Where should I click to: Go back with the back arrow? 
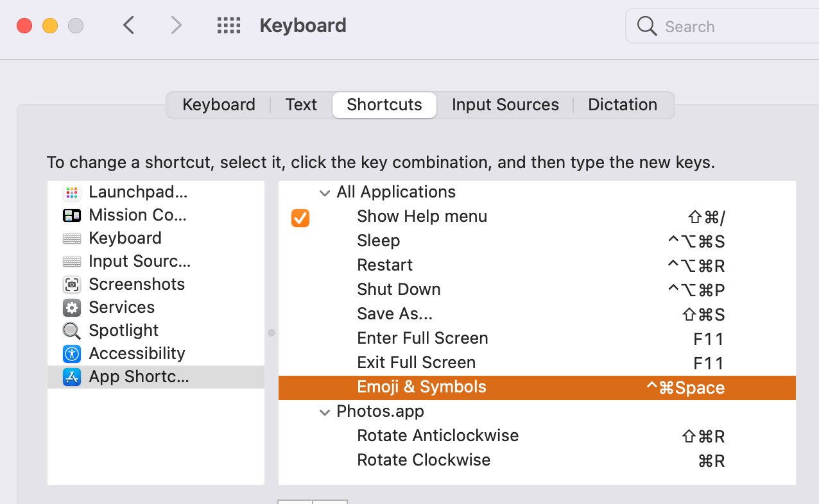pyautogui.click(x=129, y=26)
